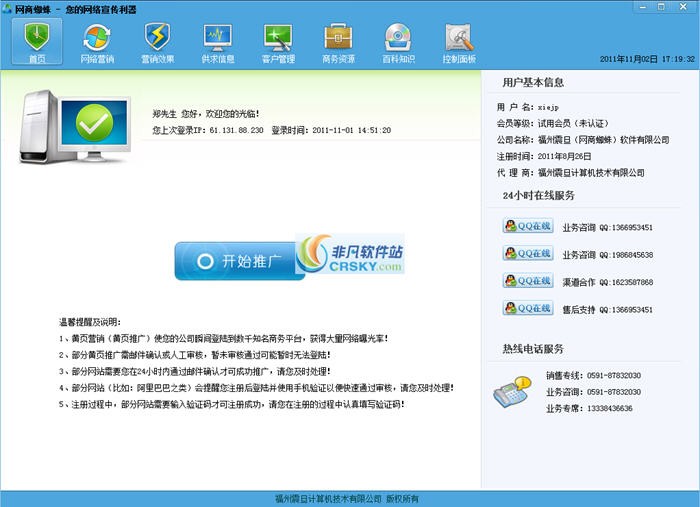The image size is (700, 507).
Task: Click the 24小时在线服务 heading
Action: point(538,195)
